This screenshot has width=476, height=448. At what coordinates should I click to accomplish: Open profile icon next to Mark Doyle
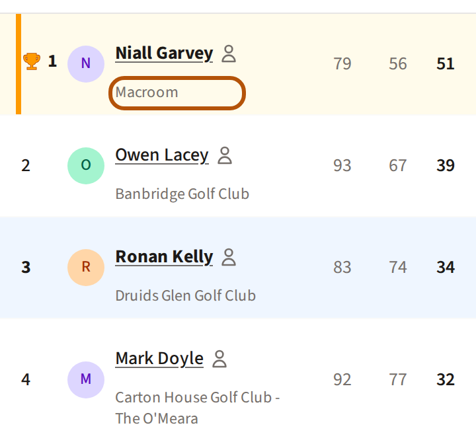(219, 359)
